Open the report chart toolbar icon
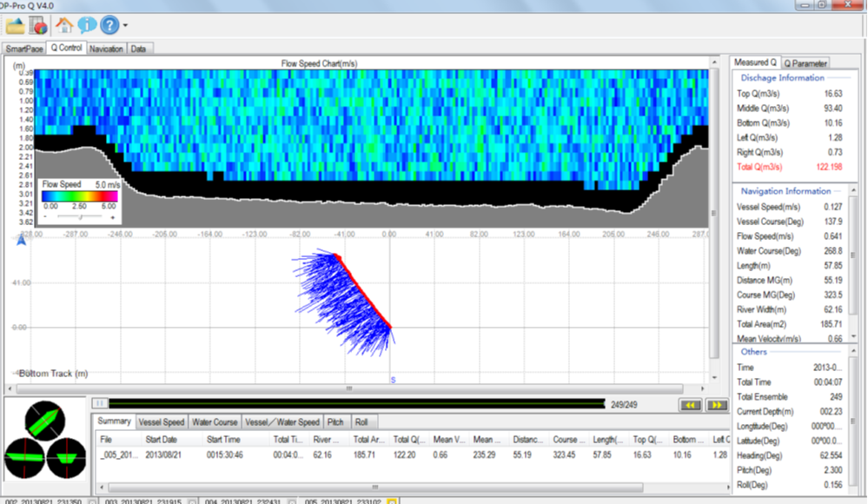The height and width of the screenshot is (504, 868). point(38,24)
